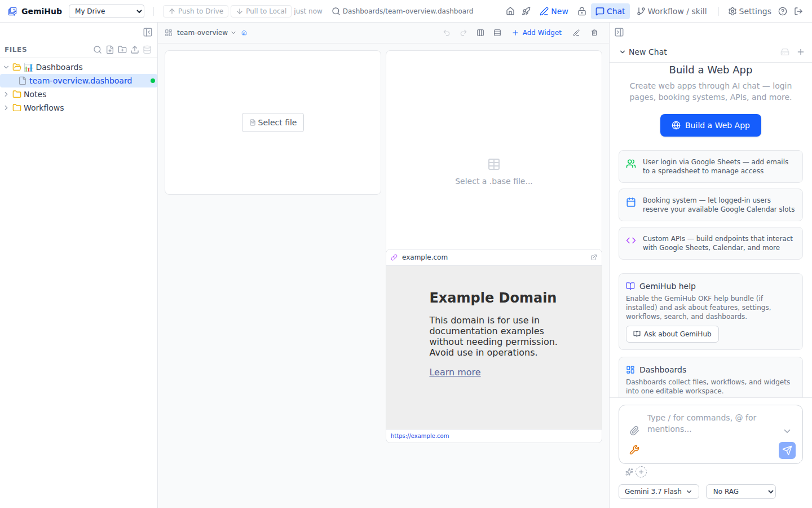Image resolution: width=812 pixels, height=508 pixels.
Task: Click the Select a .base file placeholder
Action: click(x=494, y=181)
